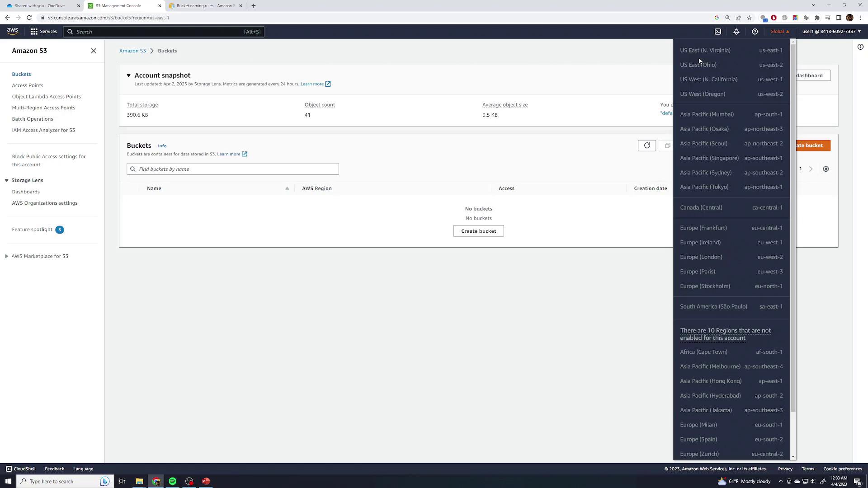Click the Create bucket button
868x488 pixels.
479,230
